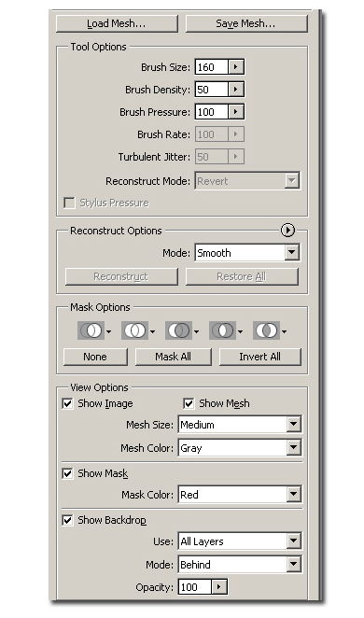Click the Brush Density input field

pyautogui.click(x=212, y=90)
